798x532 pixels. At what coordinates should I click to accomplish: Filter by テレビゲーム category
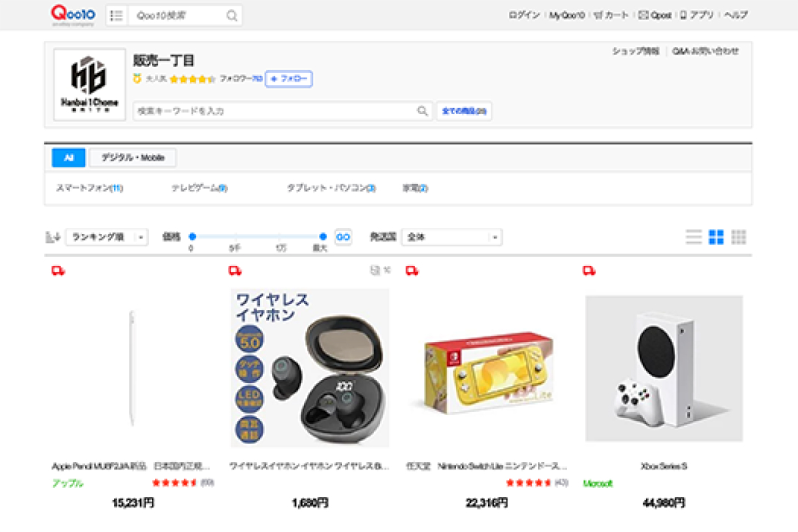click(x=200, y=188)
